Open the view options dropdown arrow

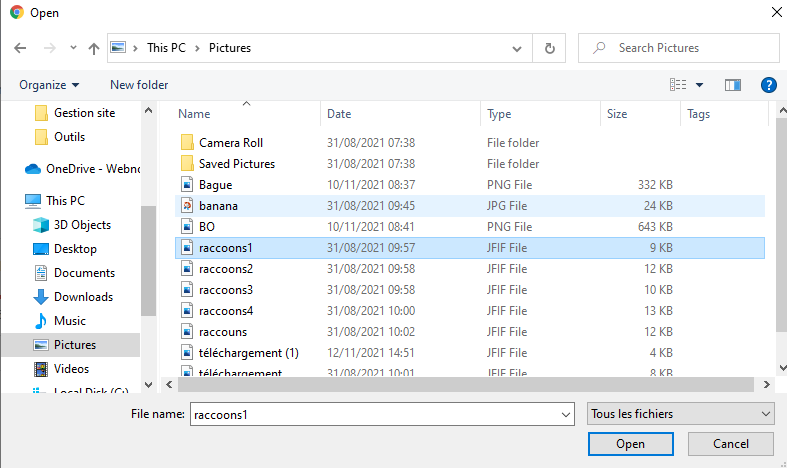coord(699,85)
